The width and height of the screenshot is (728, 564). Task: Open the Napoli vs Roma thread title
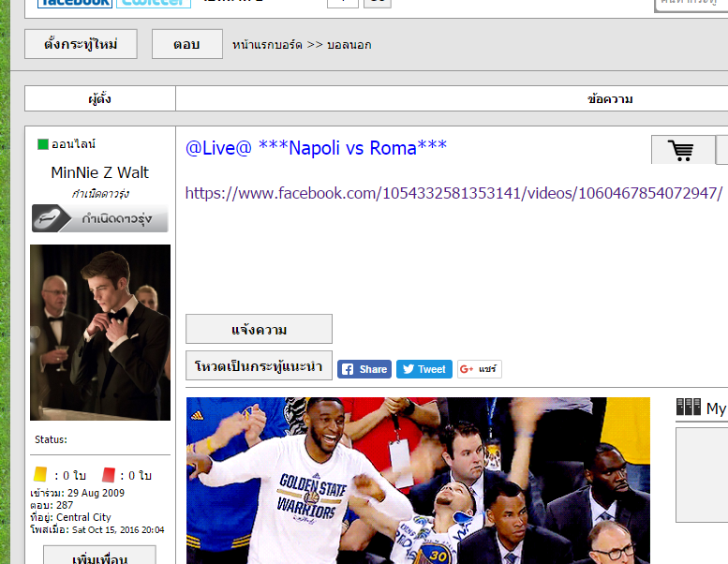(316, 148)
